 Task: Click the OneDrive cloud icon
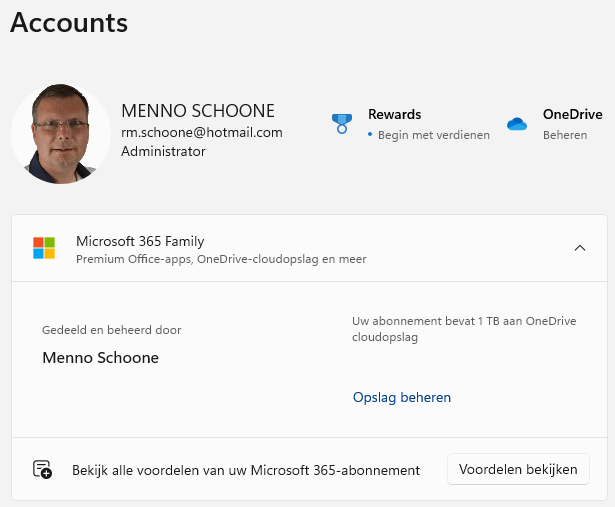(517, 124)
